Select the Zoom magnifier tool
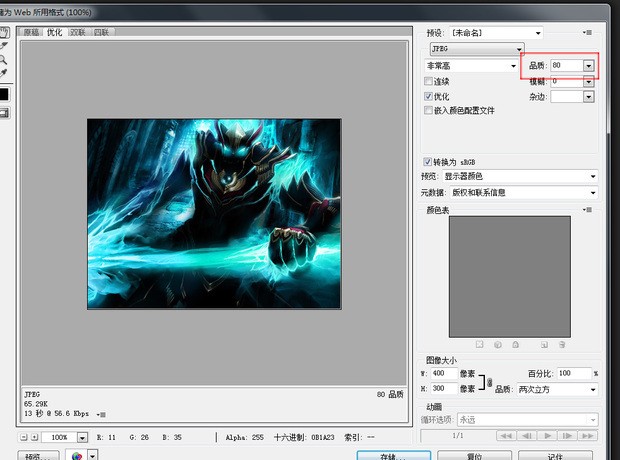620x460 pixels. pos(4,59)
